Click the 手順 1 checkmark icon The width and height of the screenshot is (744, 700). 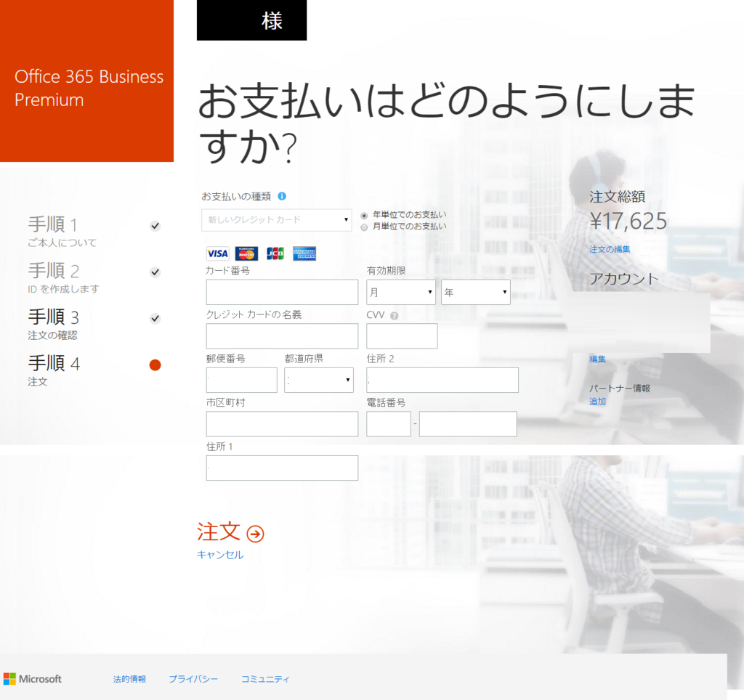pos(155,226)
